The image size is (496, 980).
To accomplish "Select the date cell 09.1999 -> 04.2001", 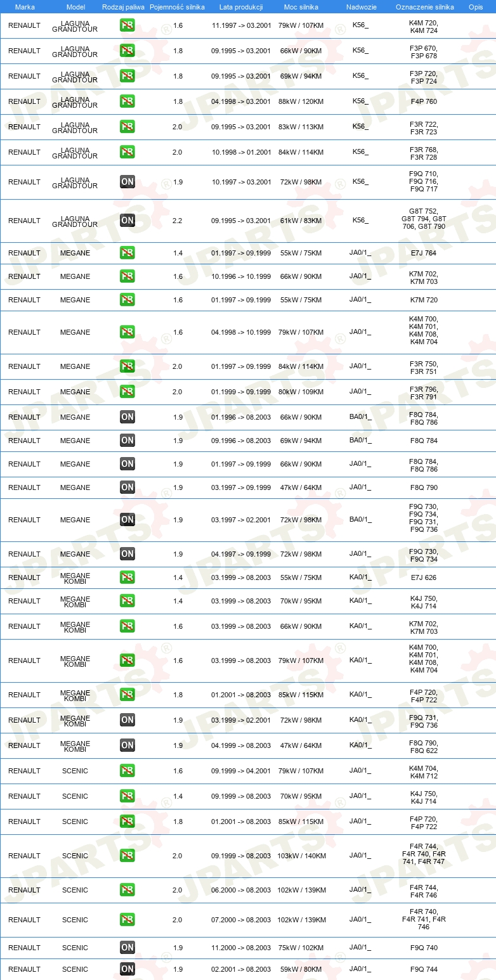I will pos(241,771).
